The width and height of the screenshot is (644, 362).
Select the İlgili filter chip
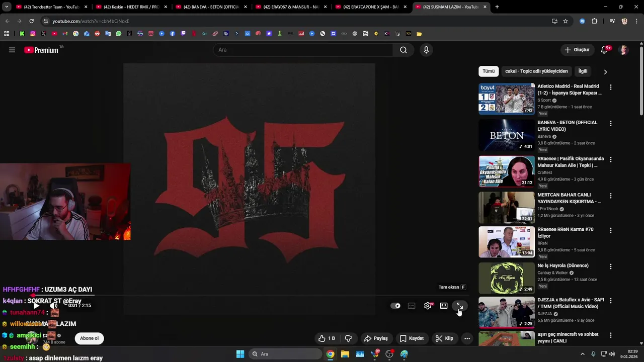point(583,71)
